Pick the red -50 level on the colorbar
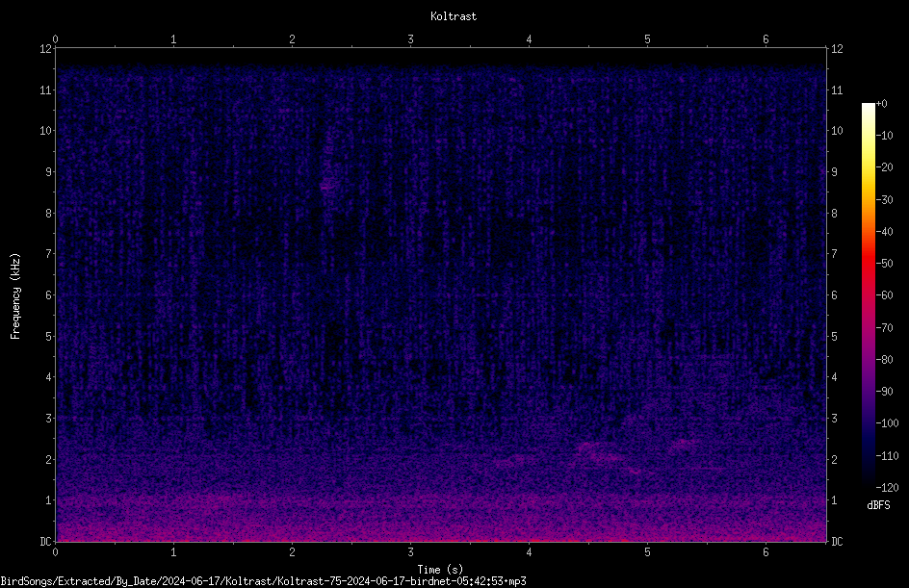The height and width of the screenshot is (588, 909). [x=868, y=263]
